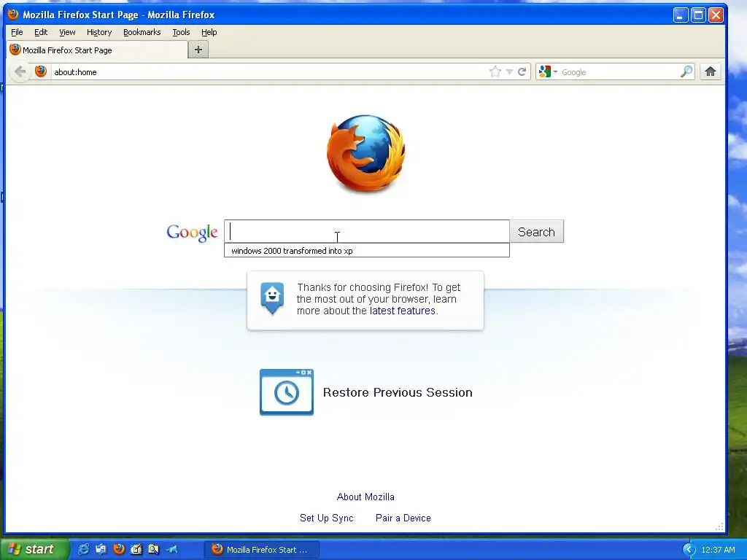Open the Windows Start menu
The image size is (747, 560).
coord(35,549)
